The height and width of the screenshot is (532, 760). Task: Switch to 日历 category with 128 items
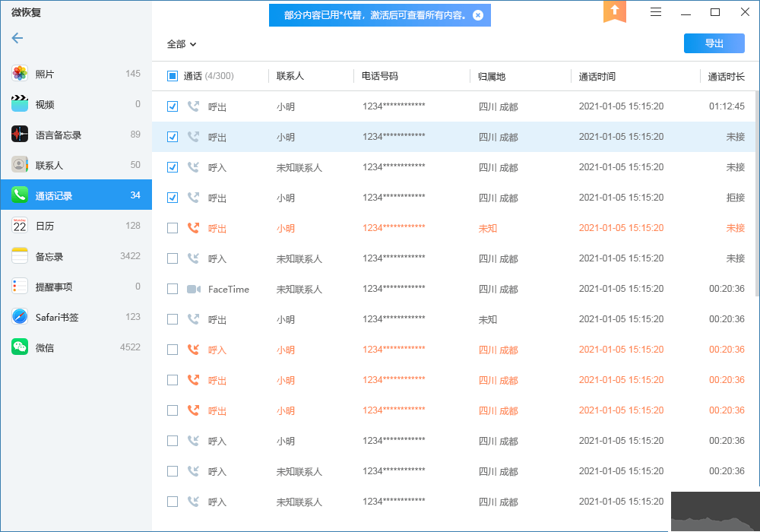(76, 225)
